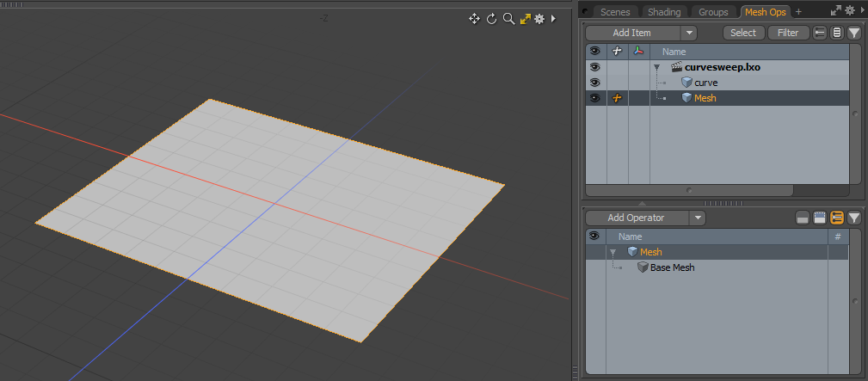Switch to the Groups tab

[x=713, y=12]
